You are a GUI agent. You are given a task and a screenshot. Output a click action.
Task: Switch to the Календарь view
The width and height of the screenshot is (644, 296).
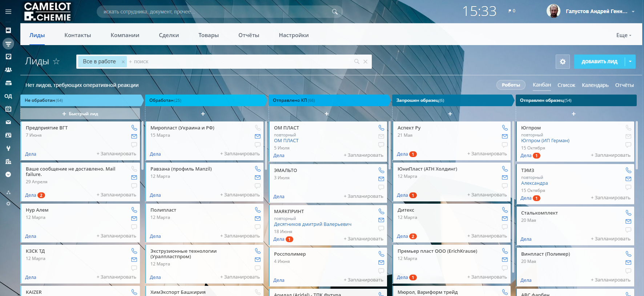click(595, 85)
